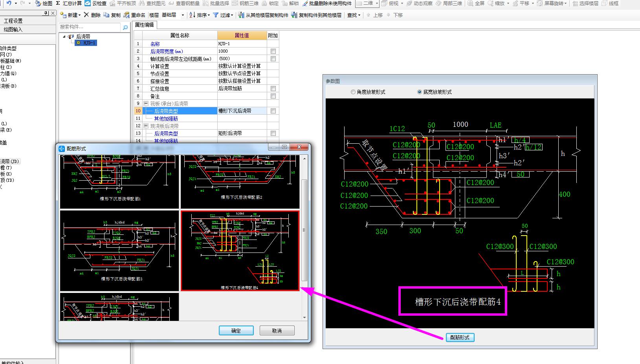Screen dimensions: 640x364
Task: Check 附加 box for 备注 row
Action: click(x=273, y=96)
